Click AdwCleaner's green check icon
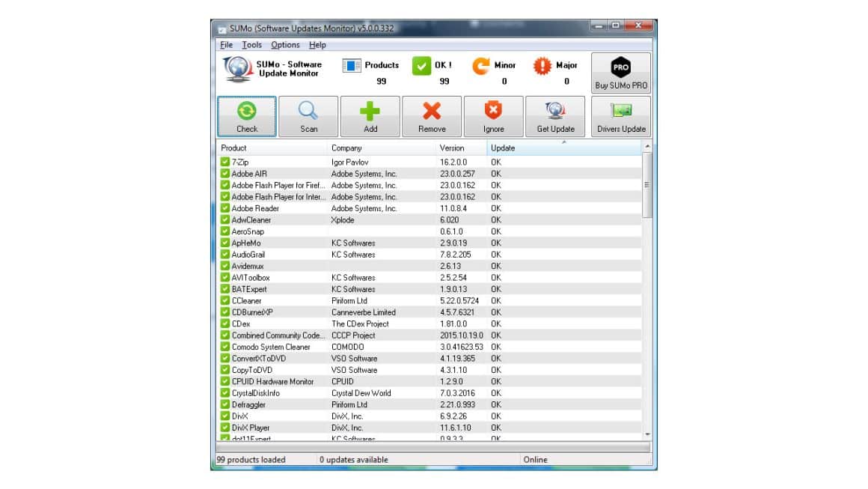Viewport: 868px width, 489px height. tap(224, 220)
